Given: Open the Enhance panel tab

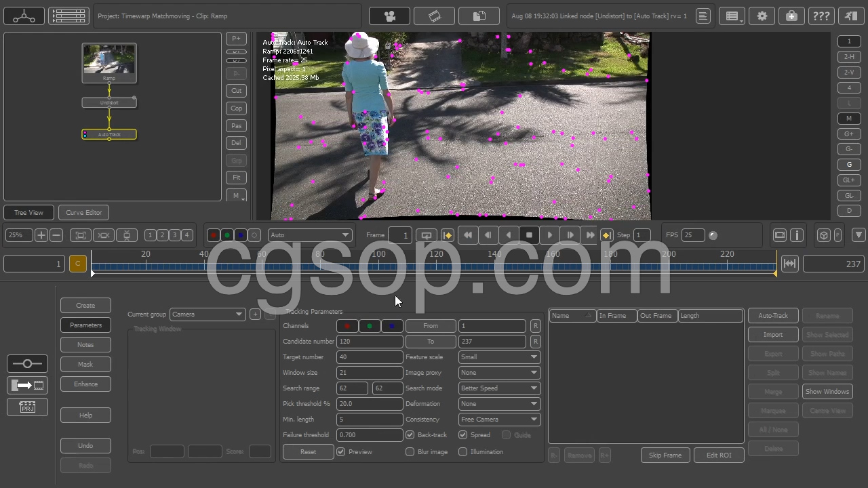Looking at the screenshot, I should pyautogui.click(x=85, y=384).
